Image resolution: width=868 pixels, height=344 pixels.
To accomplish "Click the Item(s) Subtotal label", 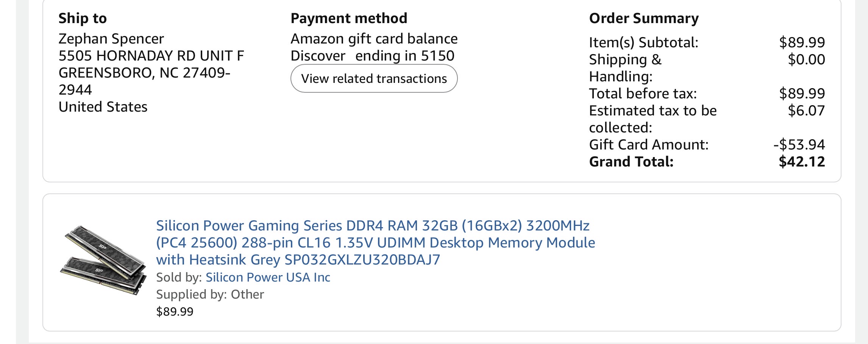I will point(643,42).
